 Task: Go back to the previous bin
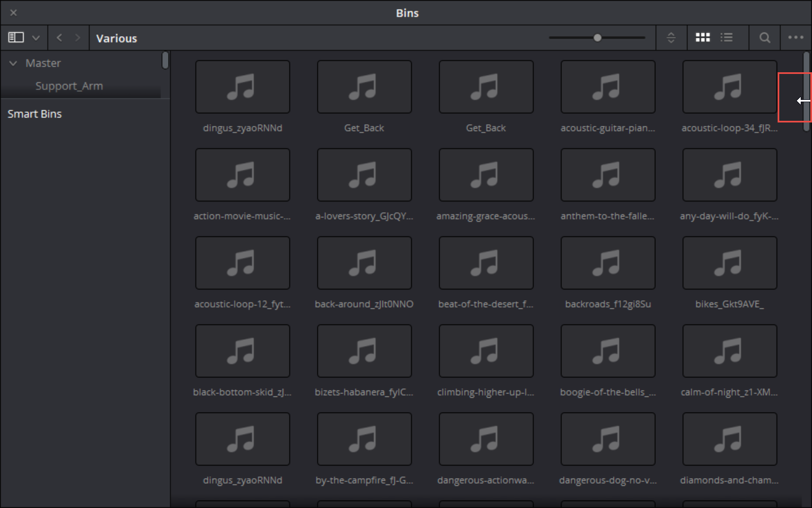point(59,38)
